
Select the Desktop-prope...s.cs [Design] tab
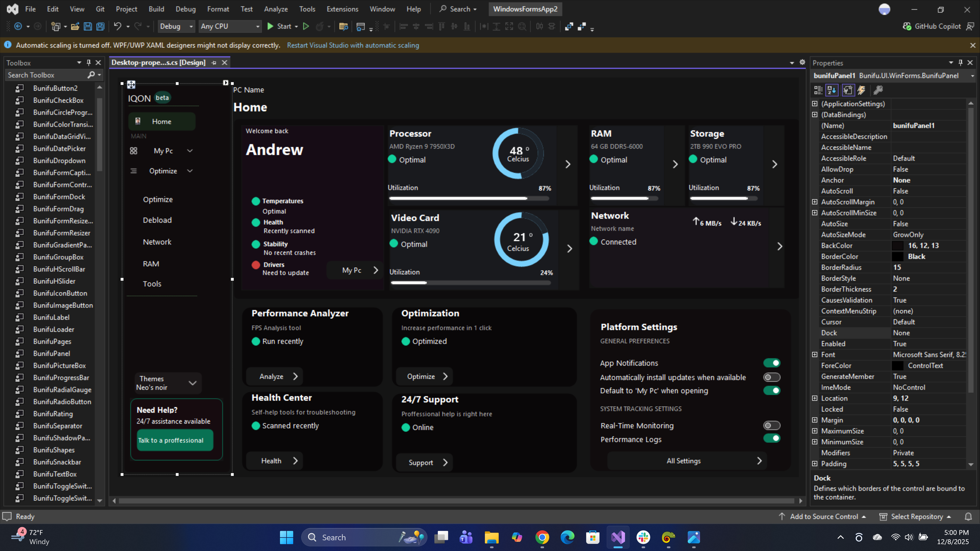[159, 62]
